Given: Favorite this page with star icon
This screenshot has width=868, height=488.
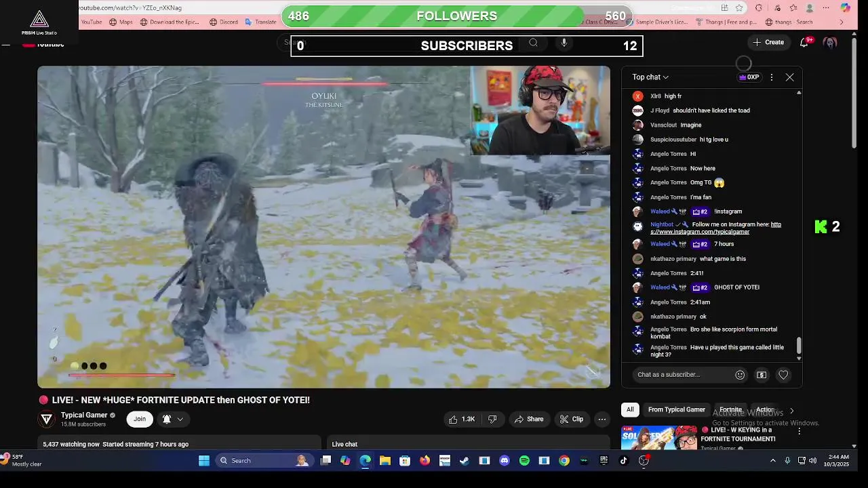Looking at the screenshot, I should tap(739, 8).
